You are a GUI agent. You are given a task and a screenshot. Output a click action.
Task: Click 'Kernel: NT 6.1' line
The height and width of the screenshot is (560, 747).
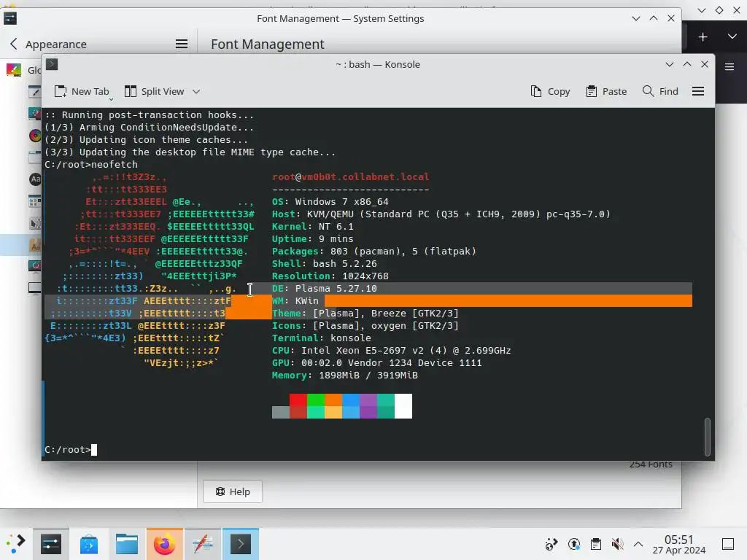tap(312, 226)
